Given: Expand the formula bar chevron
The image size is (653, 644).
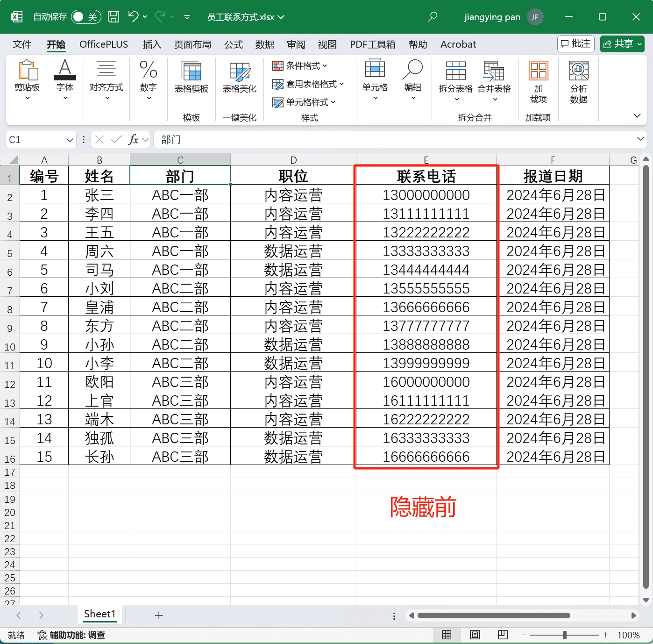Looking at the screenshot, I should [x=640, y=139].
